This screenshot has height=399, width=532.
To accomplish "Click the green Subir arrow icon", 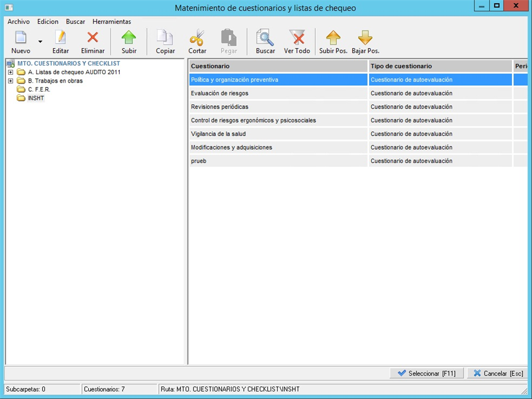I will [x=129, y=38].
